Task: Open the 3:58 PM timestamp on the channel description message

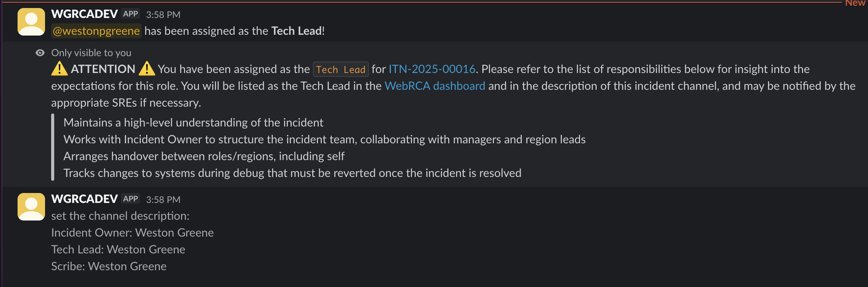Action: 163,200
